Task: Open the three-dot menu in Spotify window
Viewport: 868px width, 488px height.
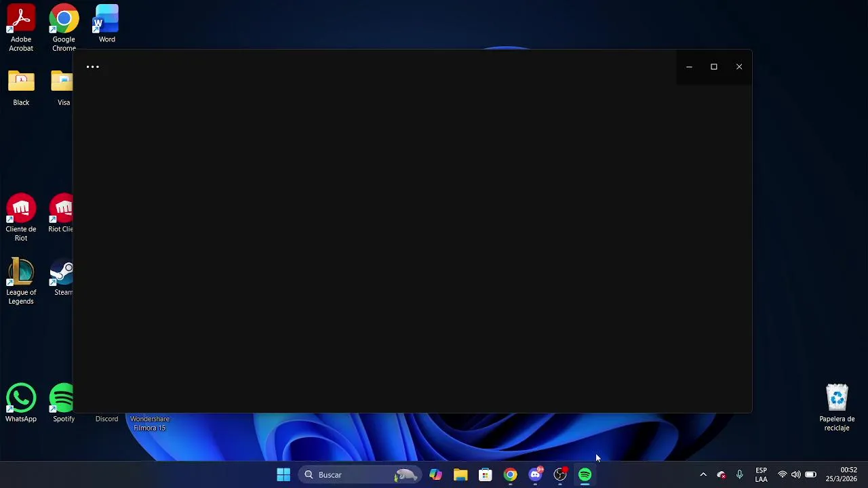Action: click(93, 67)
